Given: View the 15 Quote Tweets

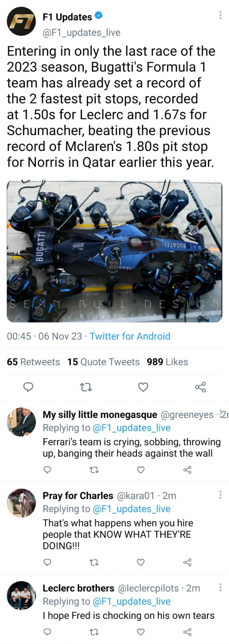Looking at the screenshot, I should tap(103, 362).
